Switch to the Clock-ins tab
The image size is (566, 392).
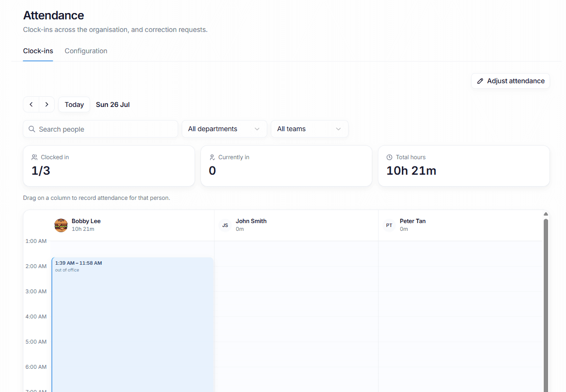38,51
